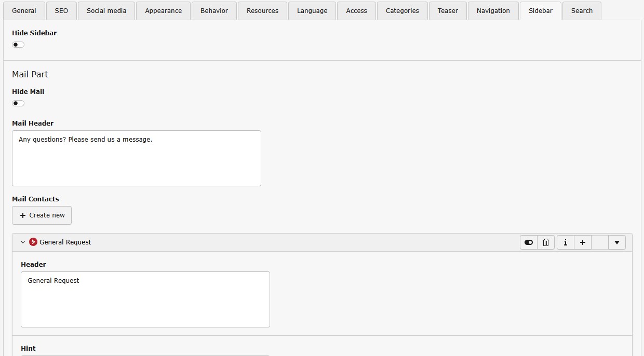Toggle the Hide Sidebar switch
644x356 pixels.
tap(18, 45)
